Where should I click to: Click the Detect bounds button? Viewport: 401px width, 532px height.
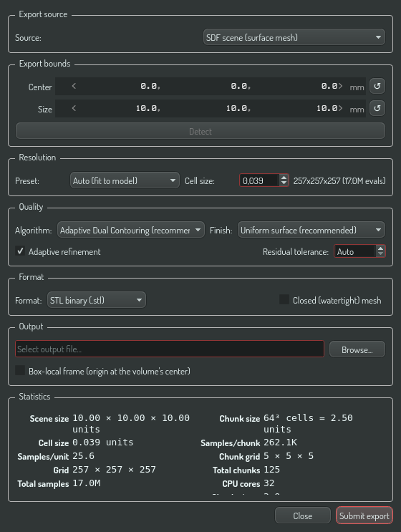click(x=200, y=131)
